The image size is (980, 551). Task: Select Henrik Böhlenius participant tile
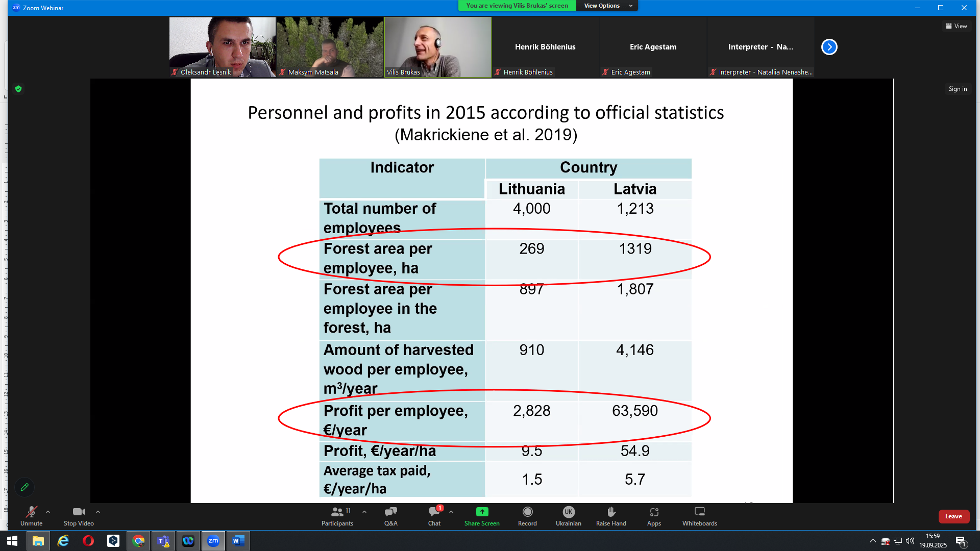click(545, 47)
